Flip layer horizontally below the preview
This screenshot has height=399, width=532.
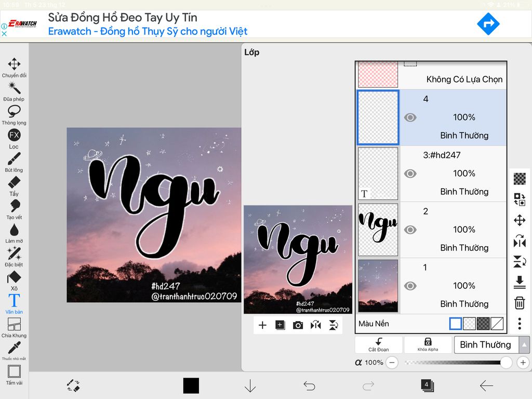315,325
